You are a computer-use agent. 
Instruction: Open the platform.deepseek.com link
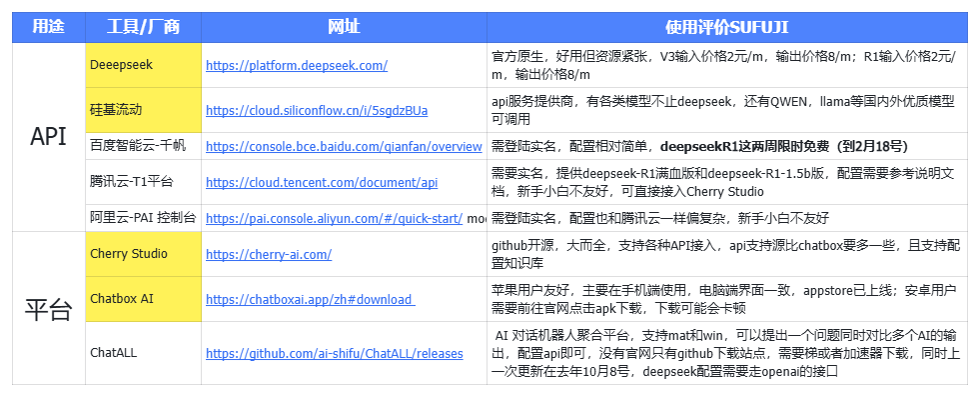[x=297, y=65]
